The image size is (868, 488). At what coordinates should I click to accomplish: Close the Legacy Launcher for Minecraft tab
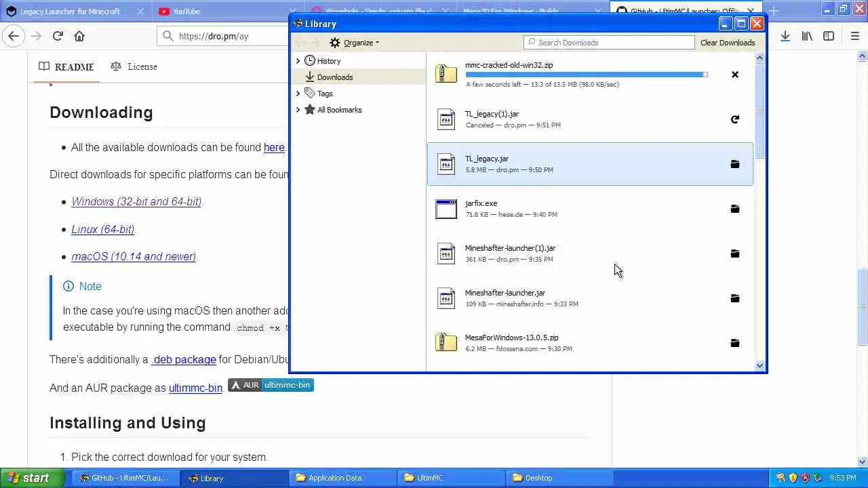coord(140,12)
